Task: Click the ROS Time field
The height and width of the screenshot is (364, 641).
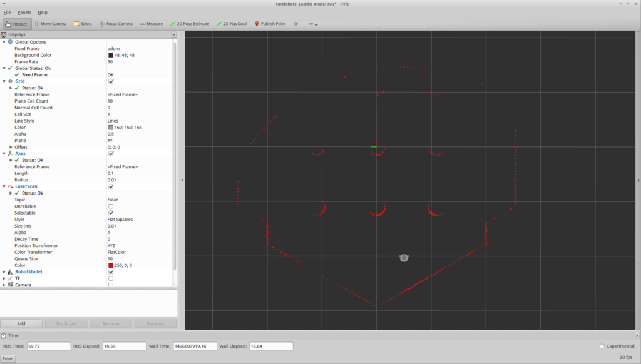Action: coord(49,346)
